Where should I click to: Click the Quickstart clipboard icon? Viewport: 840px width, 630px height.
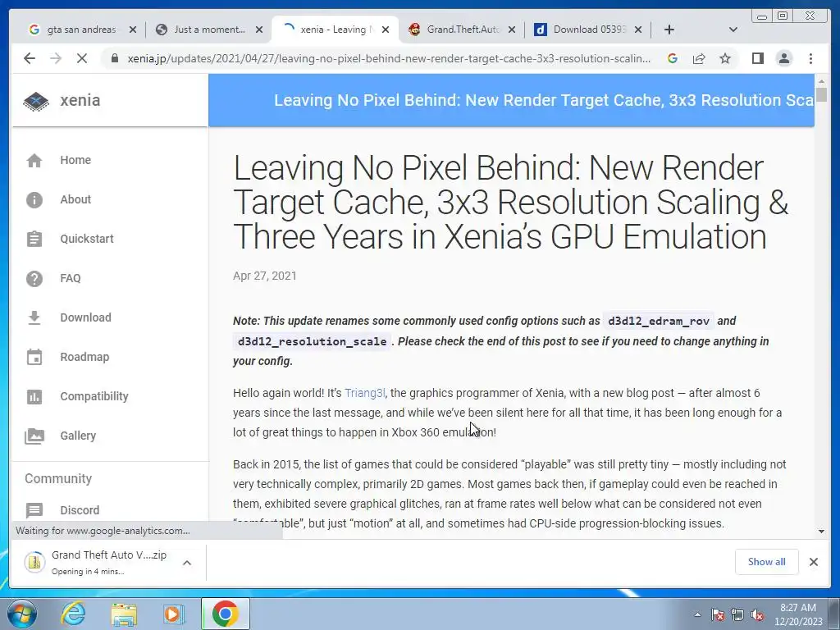(34, 239)
